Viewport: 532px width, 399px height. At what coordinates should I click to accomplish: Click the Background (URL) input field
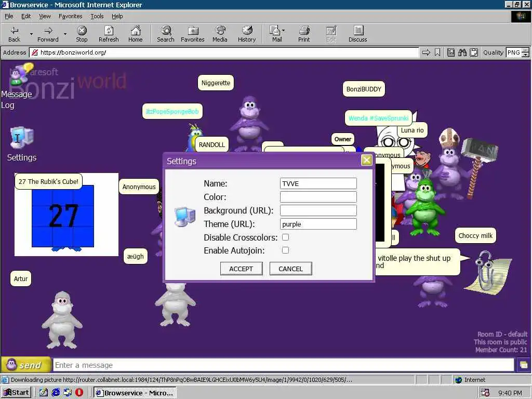pyautogui.click(x=318, y=210)
